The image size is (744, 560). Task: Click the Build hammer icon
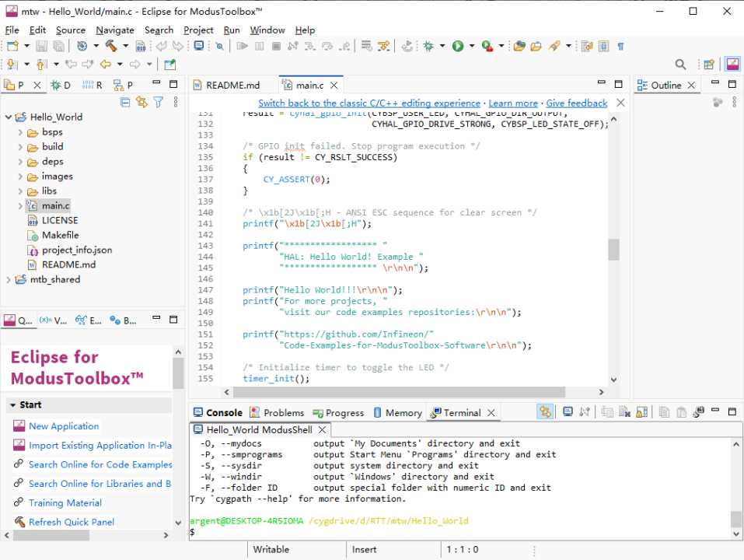pyautogui.click(x=111, y=46)
